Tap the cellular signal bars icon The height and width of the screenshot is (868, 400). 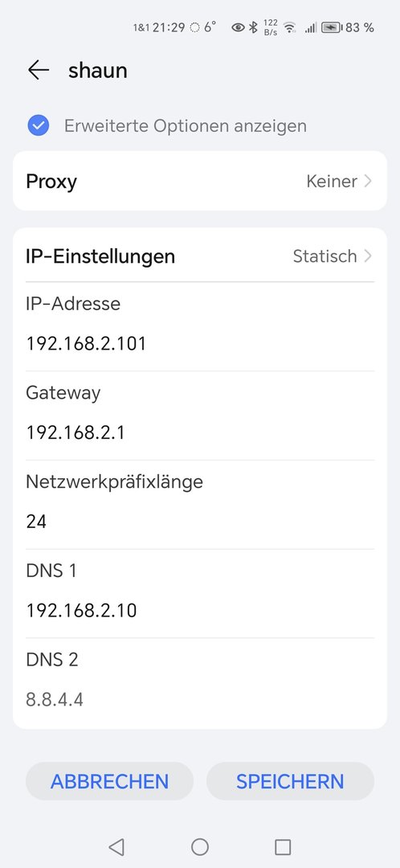(x=310, y=27)
